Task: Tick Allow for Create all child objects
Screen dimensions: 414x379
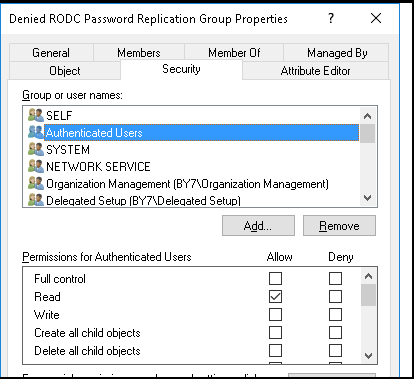Action: [275, 332]
